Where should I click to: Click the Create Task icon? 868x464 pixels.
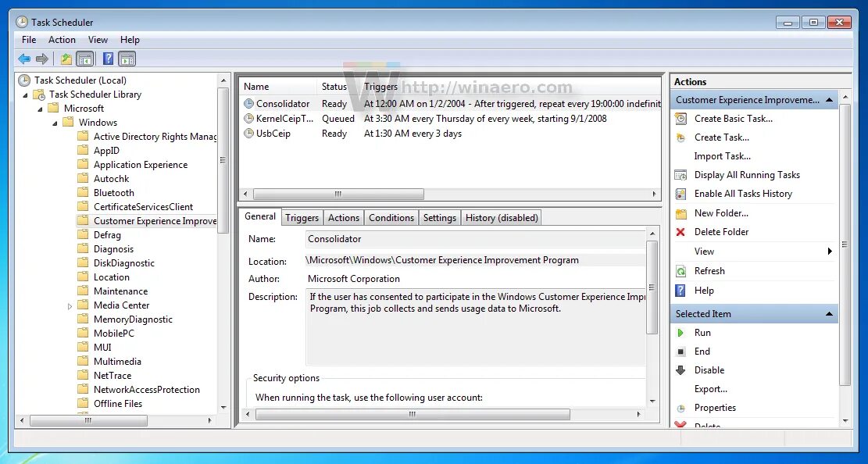(x=681, y=137)
